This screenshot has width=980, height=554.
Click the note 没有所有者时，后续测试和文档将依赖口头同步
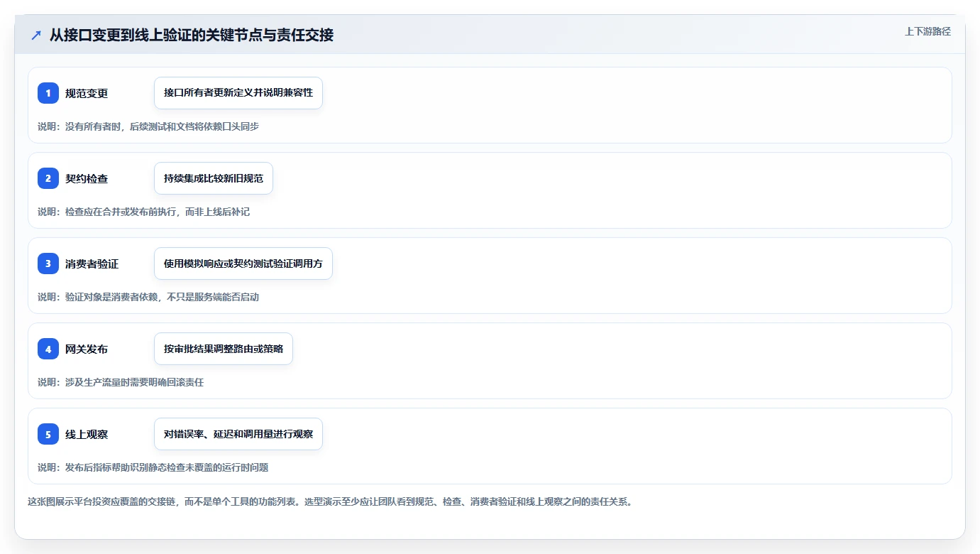click(148, 126)
